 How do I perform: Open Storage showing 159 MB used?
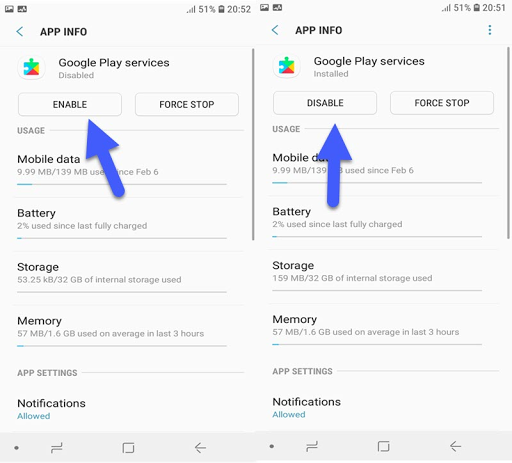click(383, 276)
